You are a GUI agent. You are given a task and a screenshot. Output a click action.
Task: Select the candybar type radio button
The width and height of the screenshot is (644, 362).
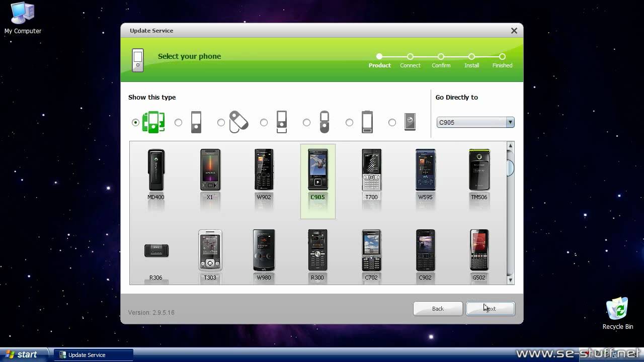(x=178, y=122)
